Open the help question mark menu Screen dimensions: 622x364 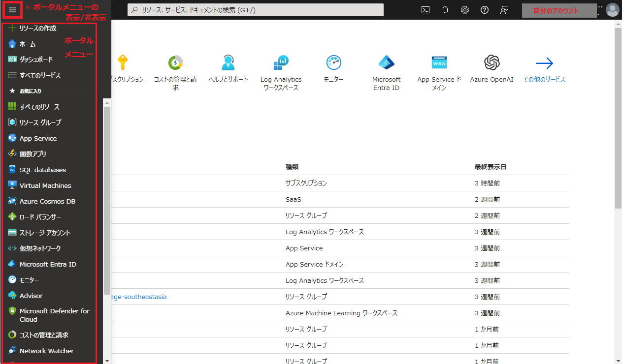[x=485, y=10]
